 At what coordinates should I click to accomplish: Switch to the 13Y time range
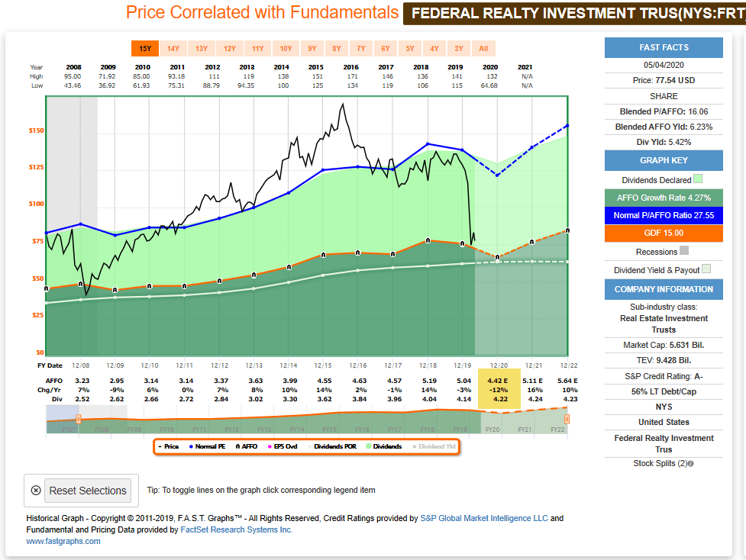pyautogui.click(x=202, y=49)
